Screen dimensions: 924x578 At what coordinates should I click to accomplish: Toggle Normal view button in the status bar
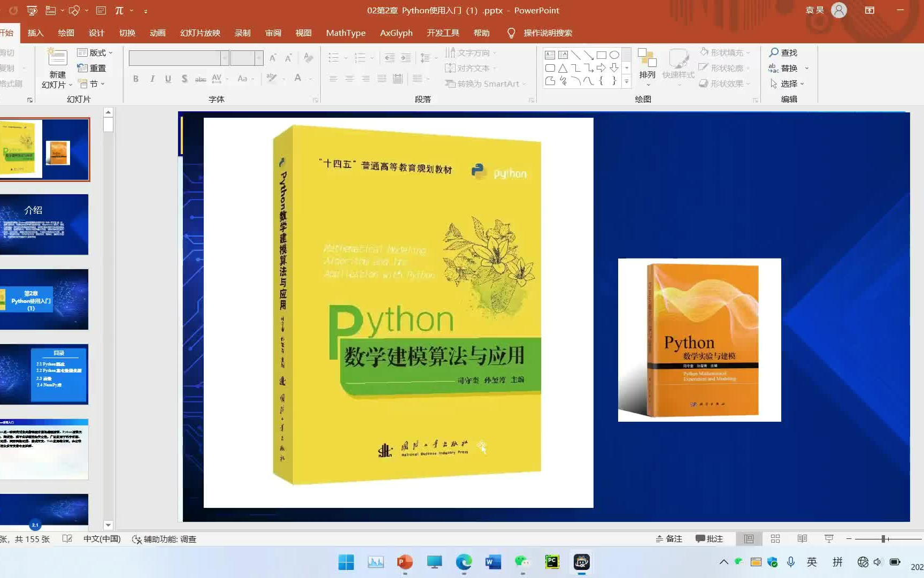(749, 539)
